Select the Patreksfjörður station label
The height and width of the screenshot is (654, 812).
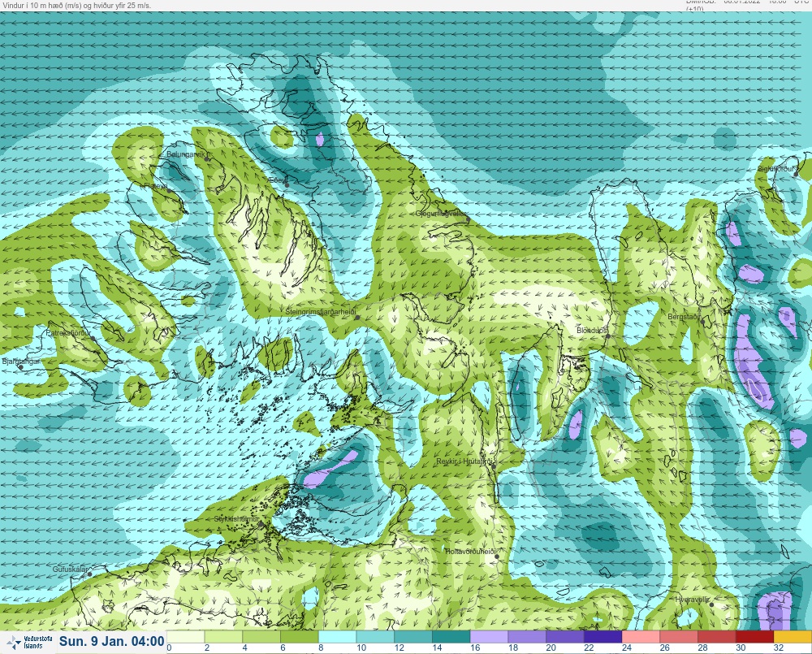click(68, 333)
